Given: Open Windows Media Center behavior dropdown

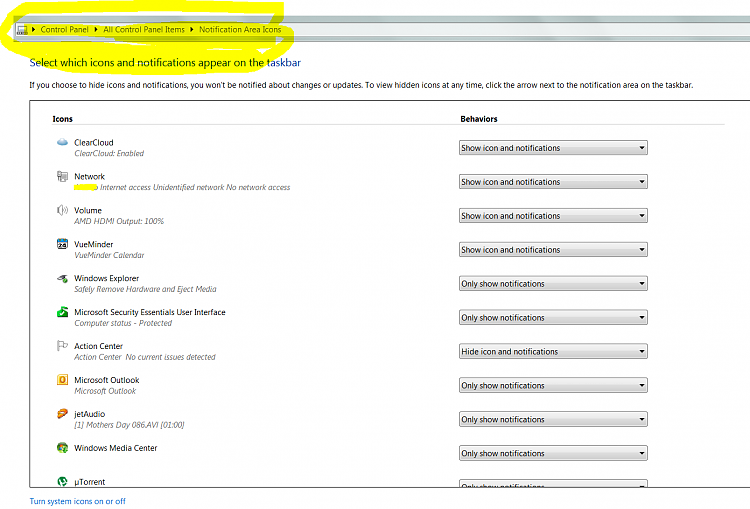Looking at the screenshot, I should 553,454.
